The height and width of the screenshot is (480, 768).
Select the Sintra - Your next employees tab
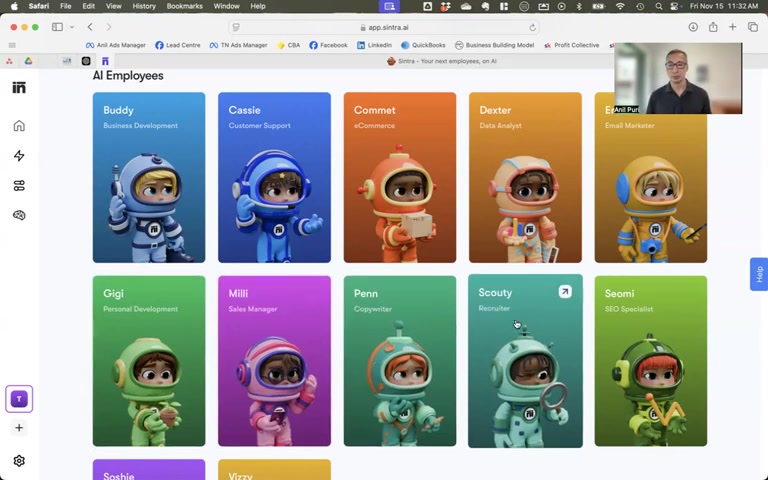point(441,61)
